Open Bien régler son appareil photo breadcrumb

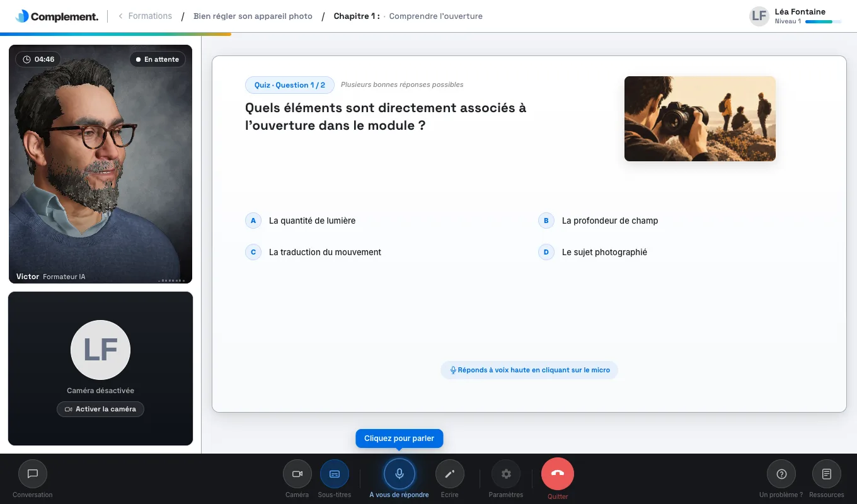point(253,16)
